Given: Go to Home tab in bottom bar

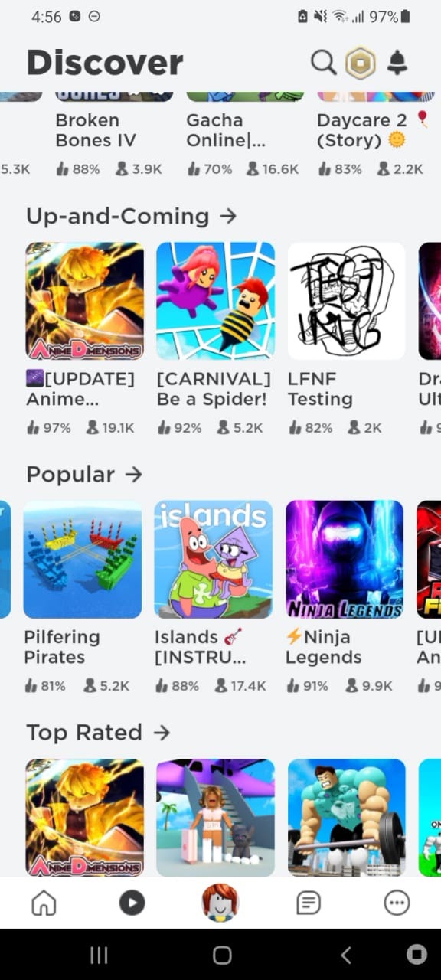Looking at the screenshot, I should pos(44,903).
